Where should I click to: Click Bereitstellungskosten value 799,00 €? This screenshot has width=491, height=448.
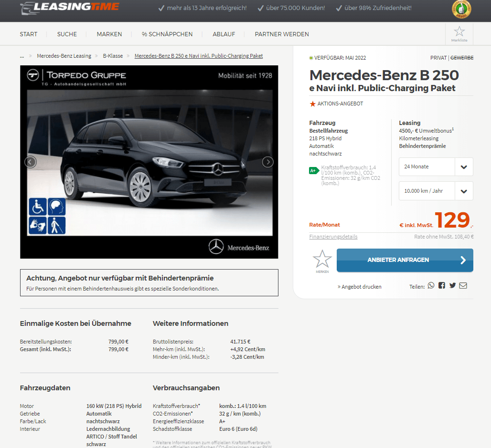coord(118,342)
